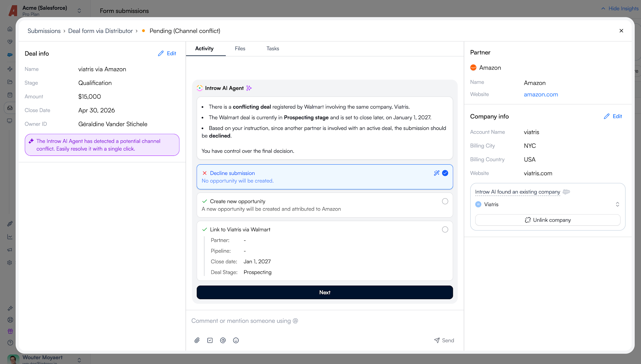
Task: Click the 'Prospecting' deal stage value
Action: pos(257,272)
